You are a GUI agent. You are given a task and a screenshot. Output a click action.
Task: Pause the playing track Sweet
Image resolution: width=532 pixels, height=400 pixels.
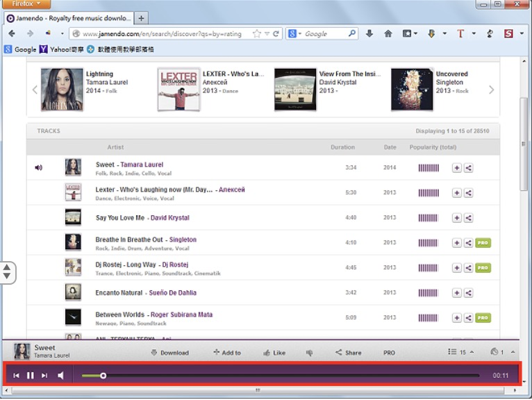click(30, 375)
